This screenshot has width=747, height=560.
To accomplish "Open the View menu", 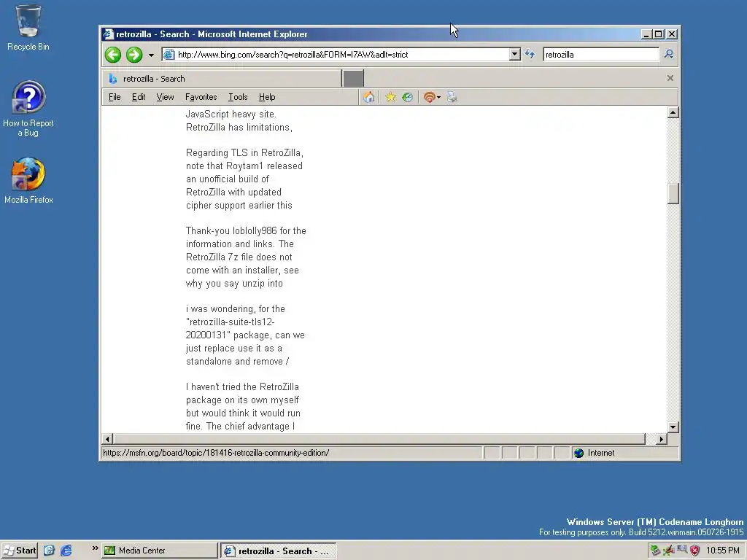I will (165, 97).
